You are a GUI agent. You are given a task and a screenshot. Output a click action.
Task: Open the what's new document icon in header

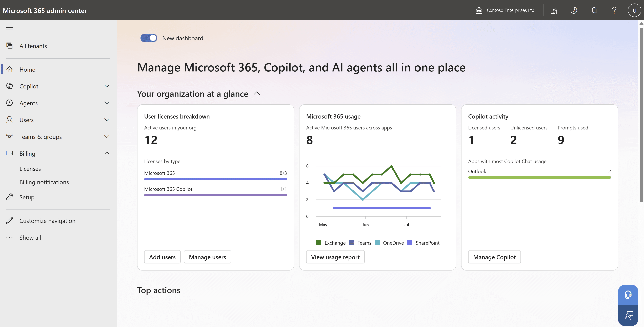(554, 10)
